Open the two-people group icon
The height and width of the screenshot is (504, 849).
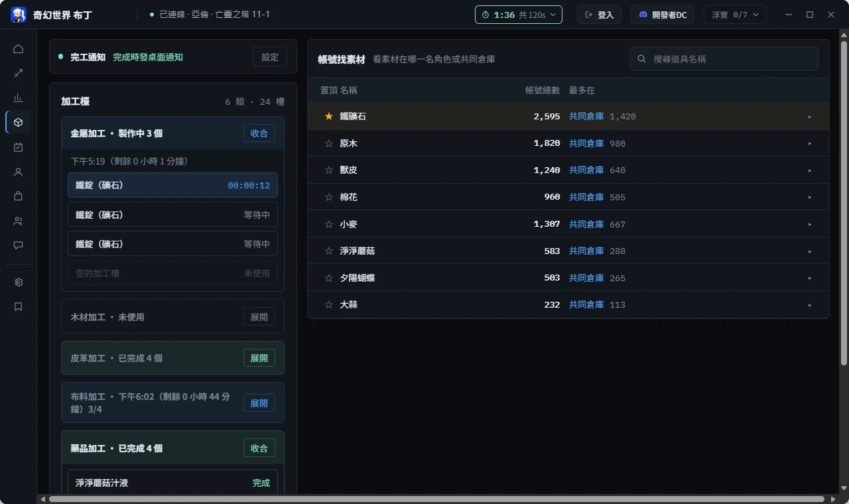[x=18, y=221]
